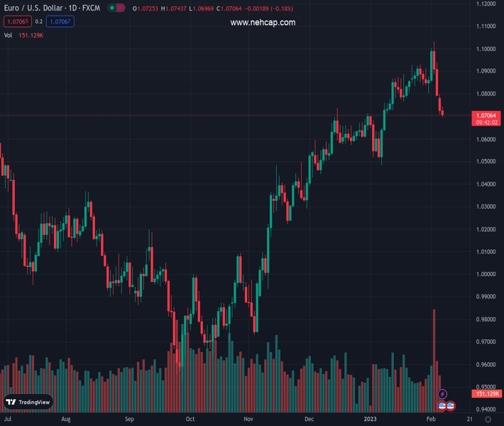
Task: Click the 151.129K volume axis label
Action: coord(488,393)
